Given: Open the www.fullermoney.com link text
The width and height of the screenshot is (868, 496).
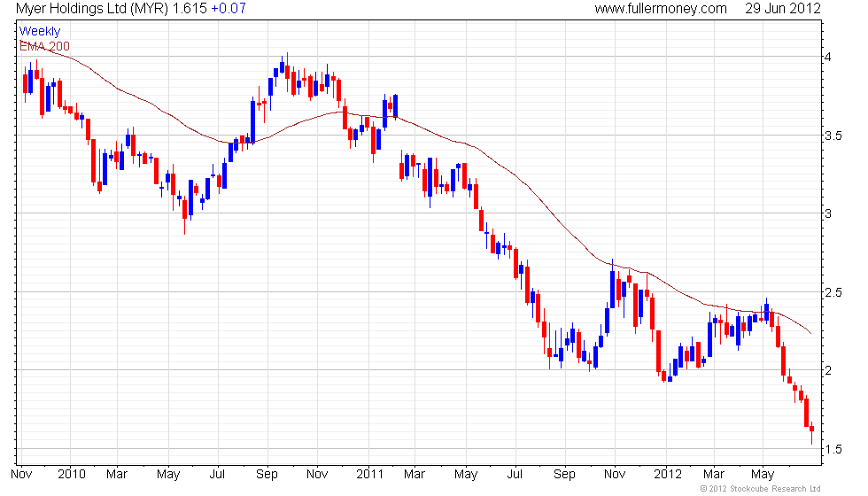Looking at the screenshot, I should coord(661,8).
